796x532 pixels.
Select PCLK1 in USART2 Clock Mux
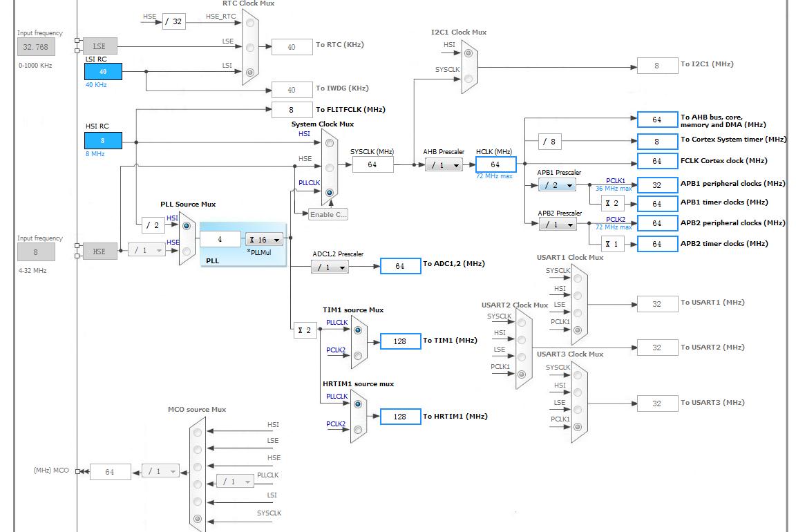coord(522,374)
